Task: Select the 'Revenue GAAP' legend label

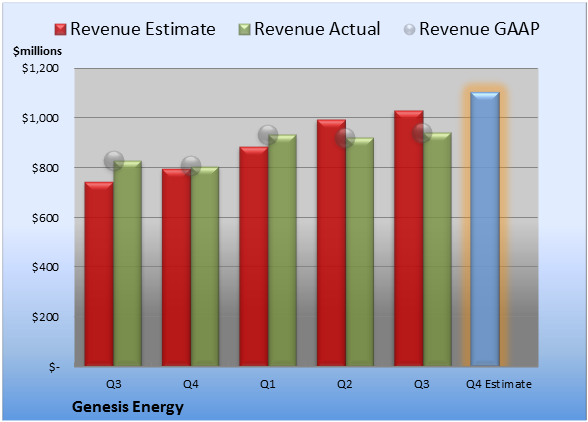Action: pos(480,29)
